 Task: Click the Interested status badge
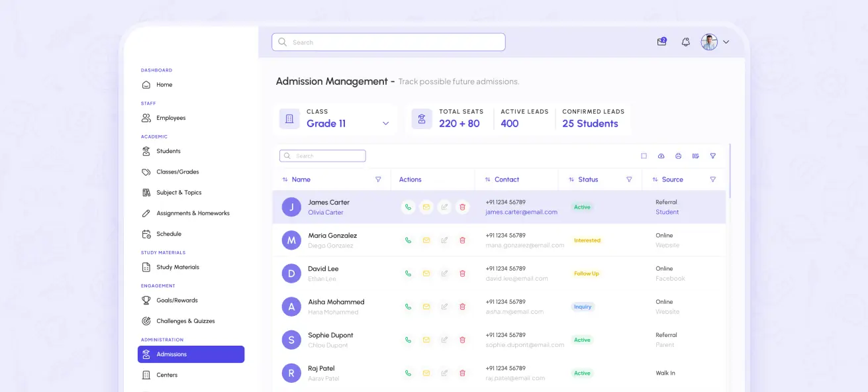pos(587,240)
